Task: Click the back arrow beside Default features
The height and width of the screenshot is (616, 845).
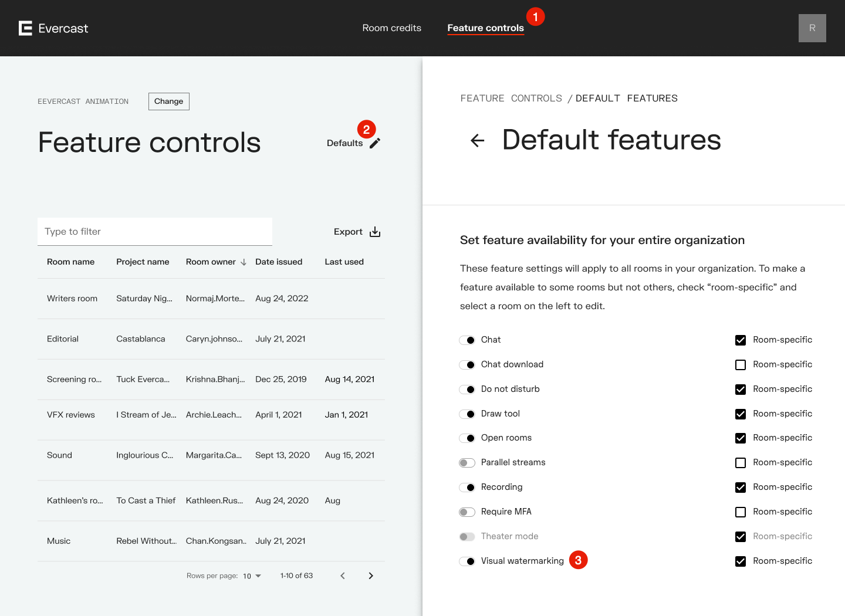Action: click(478, 140)
